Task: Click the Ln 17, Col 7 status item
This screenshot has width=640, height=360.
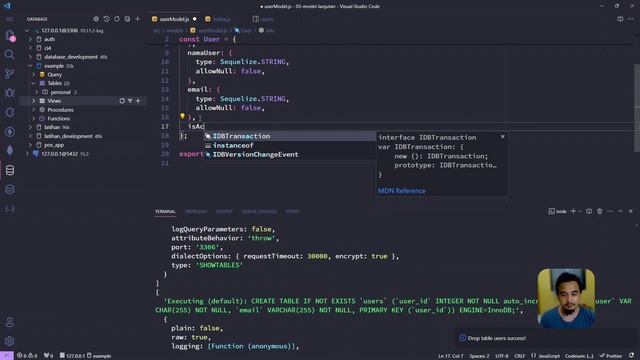Action: [451, 356]
